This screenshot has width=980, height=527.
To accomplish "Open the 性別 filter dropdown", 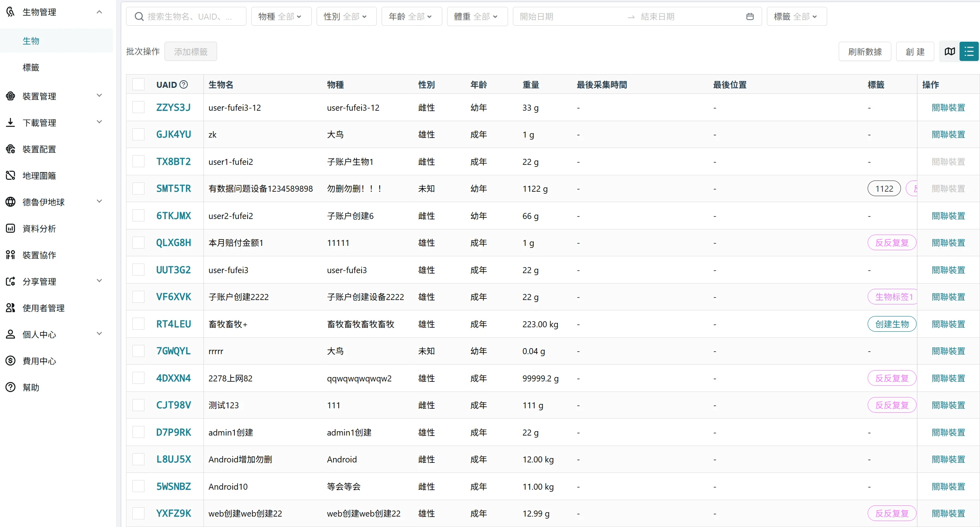I will pos(346,16).
